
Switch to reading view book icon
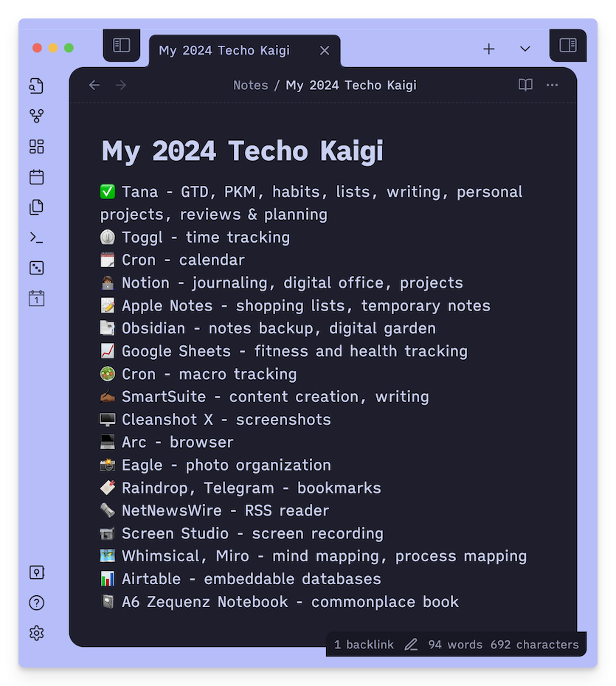click(525, 85)
